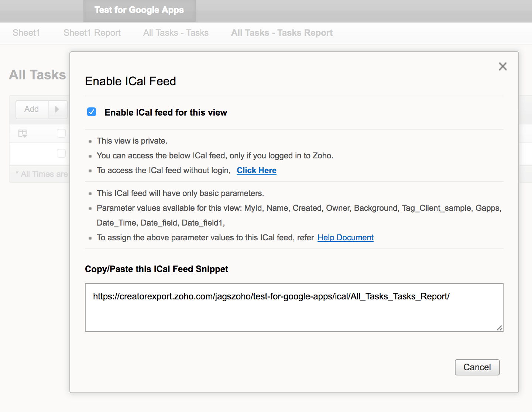Open the Help Document link
The width and height of the screenshot is (532, 412).
tap(346, 237)
